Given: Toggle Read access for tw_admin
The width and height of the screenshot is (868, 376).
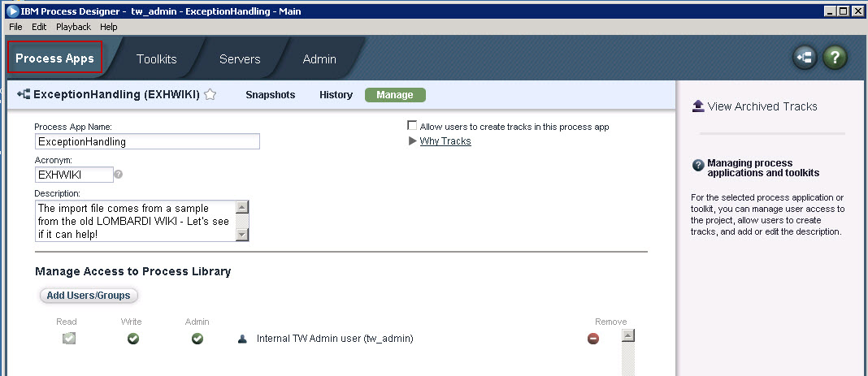Looking at the screenshot, I should pos(68,339).
